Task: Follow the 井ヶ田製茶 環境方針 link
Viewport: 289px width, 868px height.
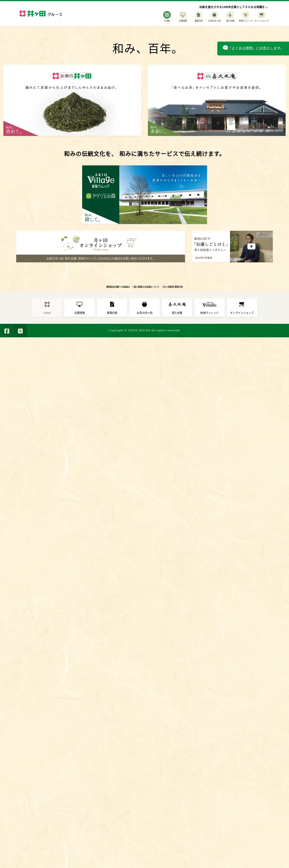Action: click(173, 287)
